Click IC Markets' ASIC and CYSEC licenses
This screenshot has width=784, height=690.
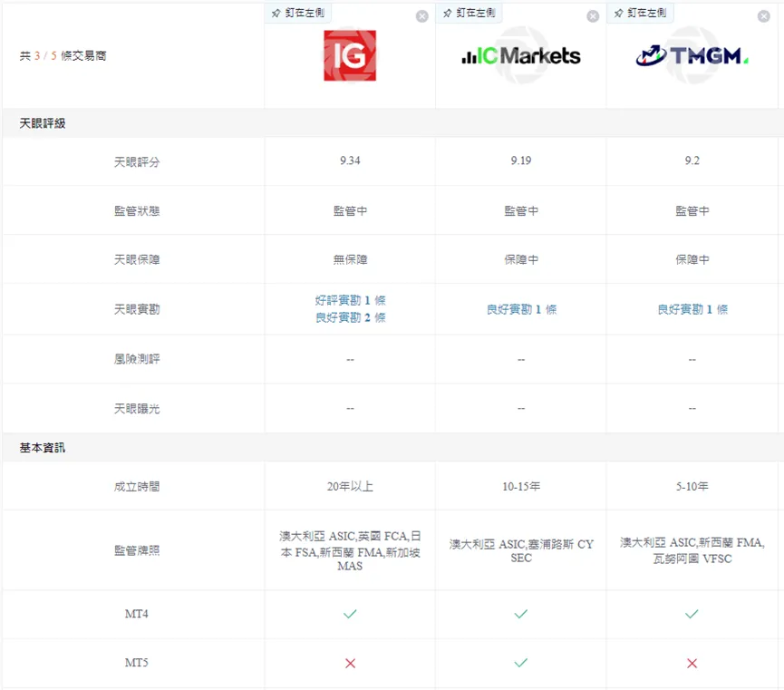point(521,551)
